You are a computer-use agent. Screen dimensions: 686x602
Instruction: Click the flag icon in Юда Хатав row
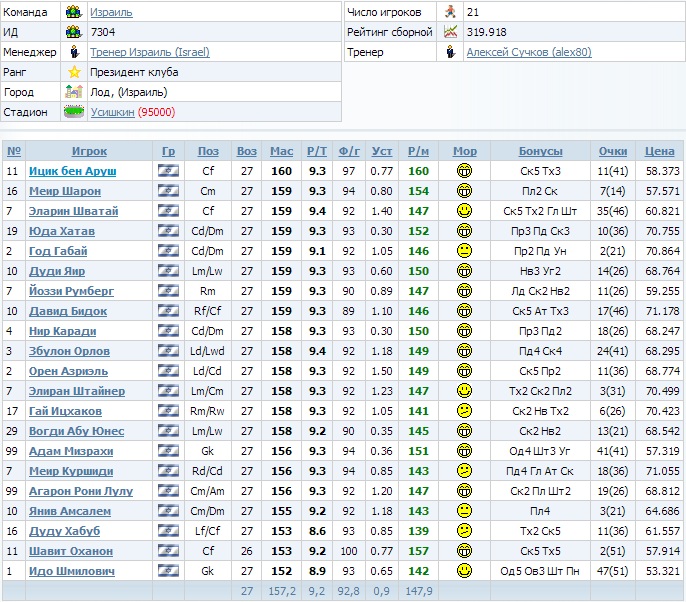point(168,231)
